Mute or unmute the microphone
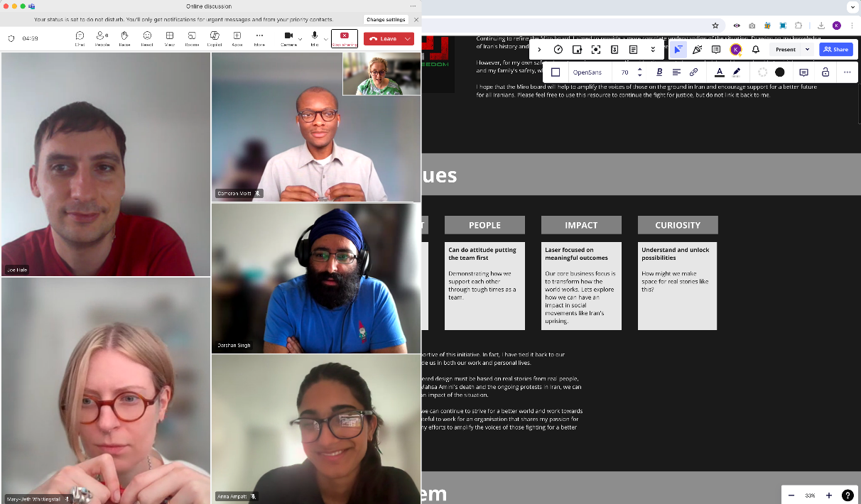861x504 pixels. (314, 38)
